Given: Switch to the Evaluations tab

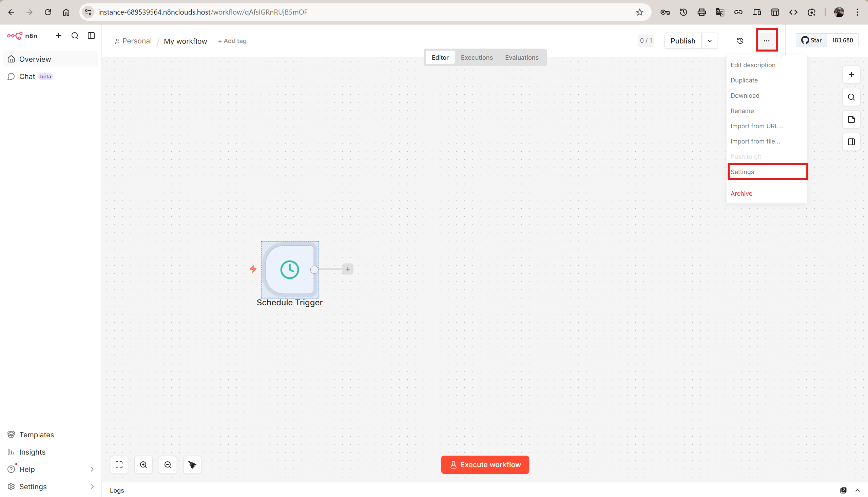Looking at the screenshot, I should (522, 57).
